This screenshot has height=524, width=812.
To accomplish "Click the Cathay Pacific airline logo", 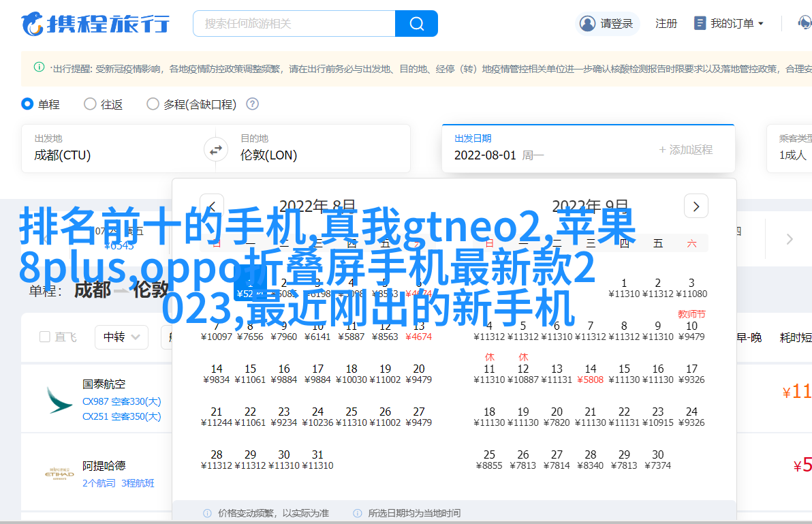I will click(59, 400).
